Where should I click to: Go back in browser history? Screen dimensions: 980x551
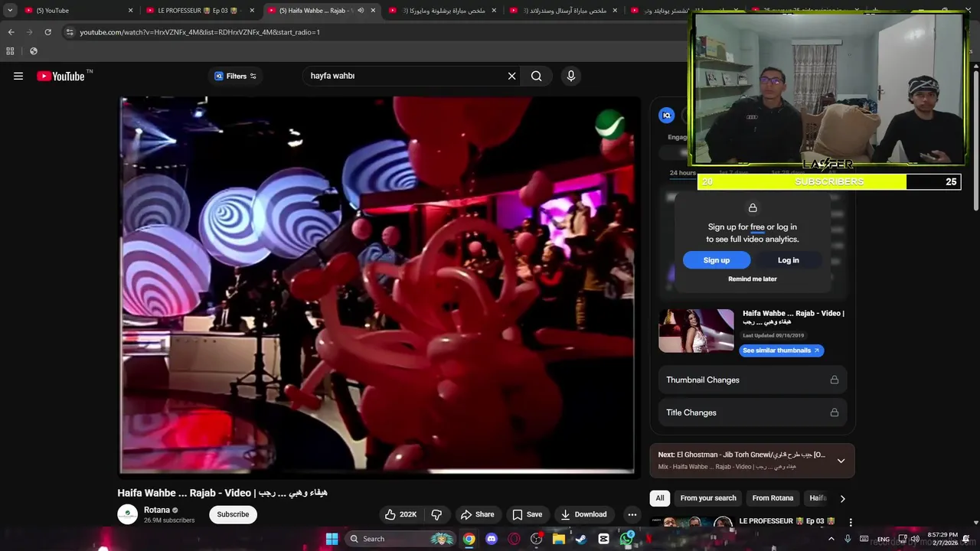11,32
